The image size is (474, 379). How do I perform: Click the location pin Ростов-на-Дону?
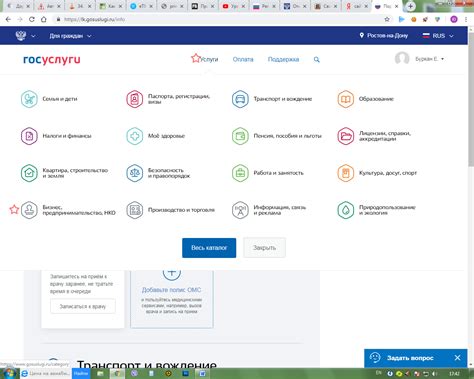(x=384, y=35)
